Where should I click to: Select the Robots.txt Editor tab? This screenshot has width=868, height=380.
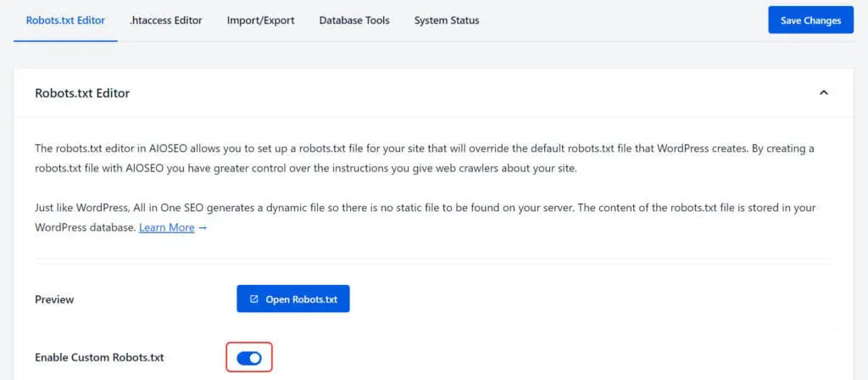point(65,20)
